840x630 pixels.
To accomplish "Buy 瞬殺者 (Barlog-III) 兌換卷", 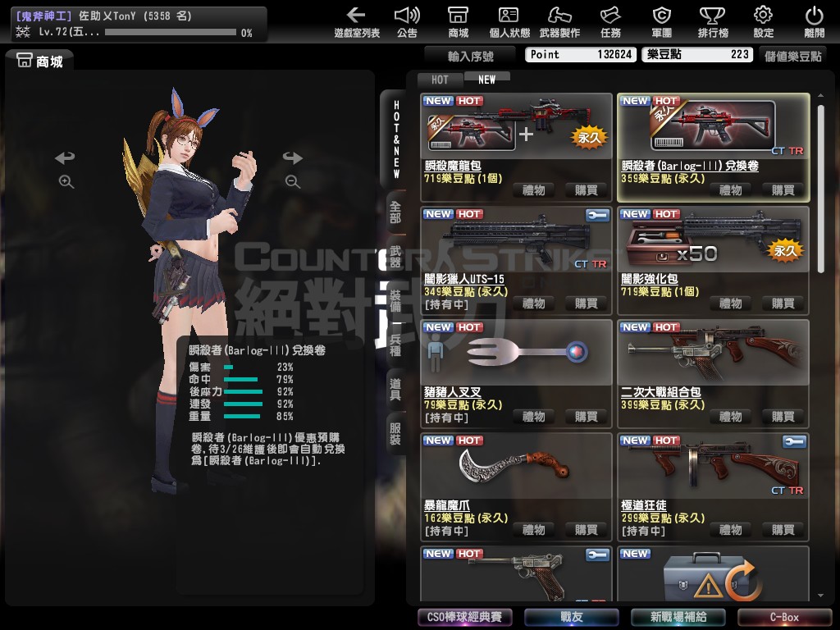I will click(783, 190).
